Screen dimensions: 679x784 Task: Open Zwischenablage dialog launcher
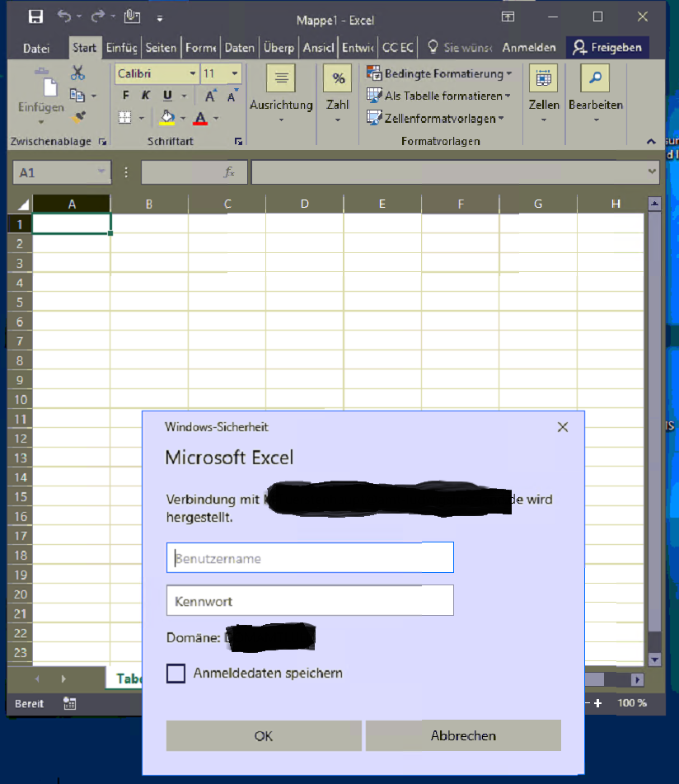(x=102, y=142)
